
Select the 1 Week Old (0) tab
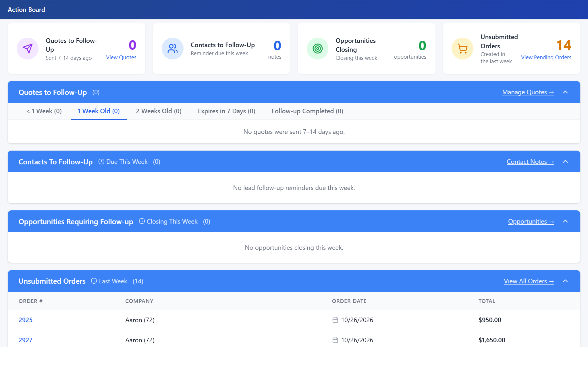99,111
